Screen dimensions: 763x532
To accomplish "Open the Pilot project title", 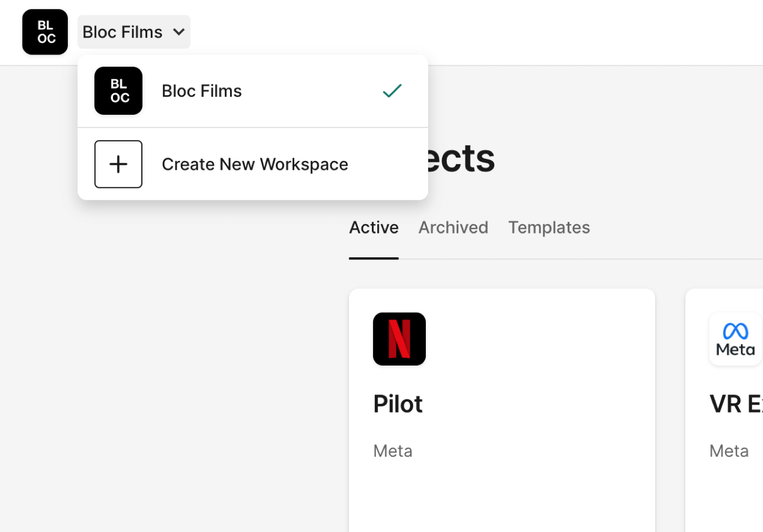I will click(x=398, y=404).
